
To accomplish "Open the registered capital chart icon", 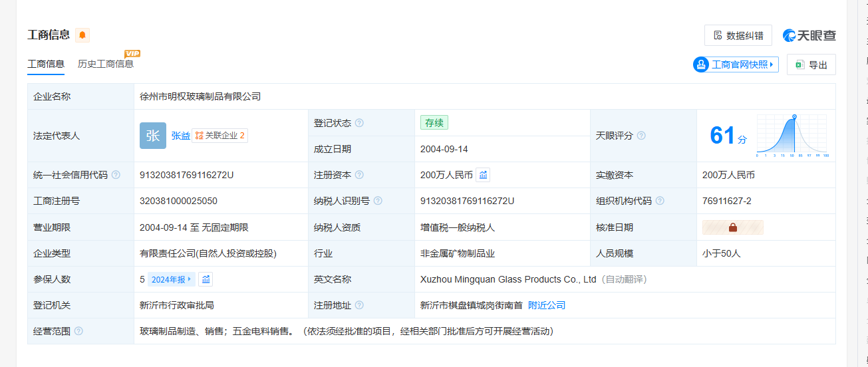I will (484, 175).
